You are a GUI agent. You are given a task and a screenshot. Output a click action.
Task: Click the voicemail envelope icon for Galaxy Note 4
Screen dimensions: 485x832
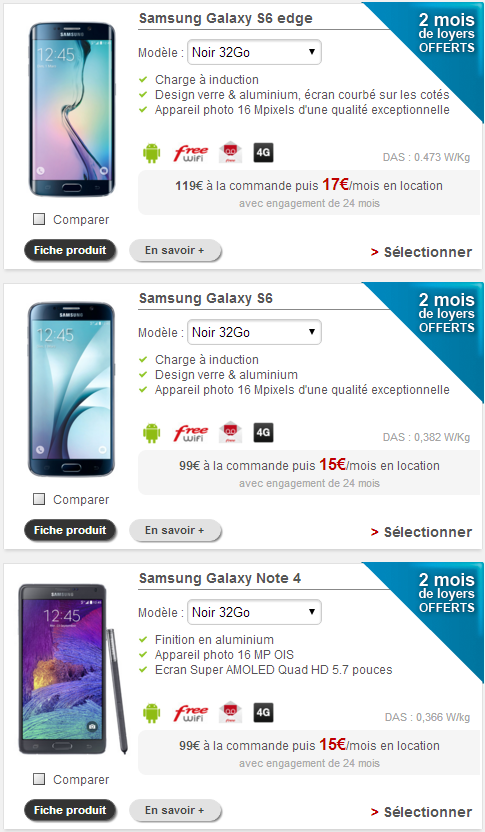coord(230,712)
